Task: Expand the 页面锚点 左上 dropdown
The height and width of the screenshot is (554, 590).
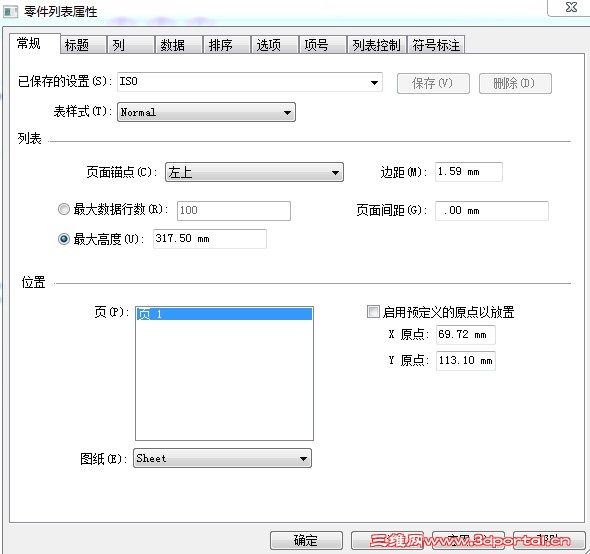Action: [x=254, y=172]
